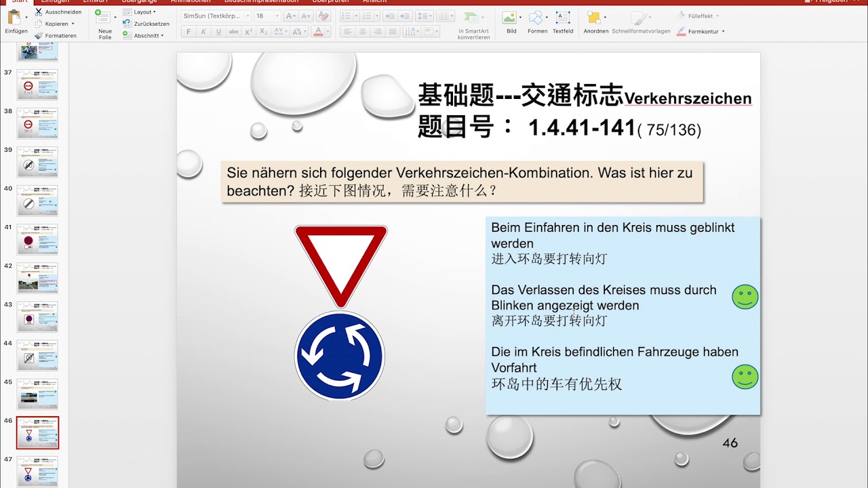Select the blue roundabout sign image
This screenshot has height=488, width=868.
tap(340, 356)
